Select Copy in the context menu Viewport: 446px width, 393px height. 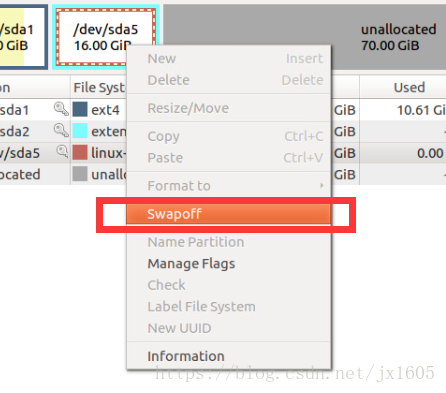(x=229, y=136)
